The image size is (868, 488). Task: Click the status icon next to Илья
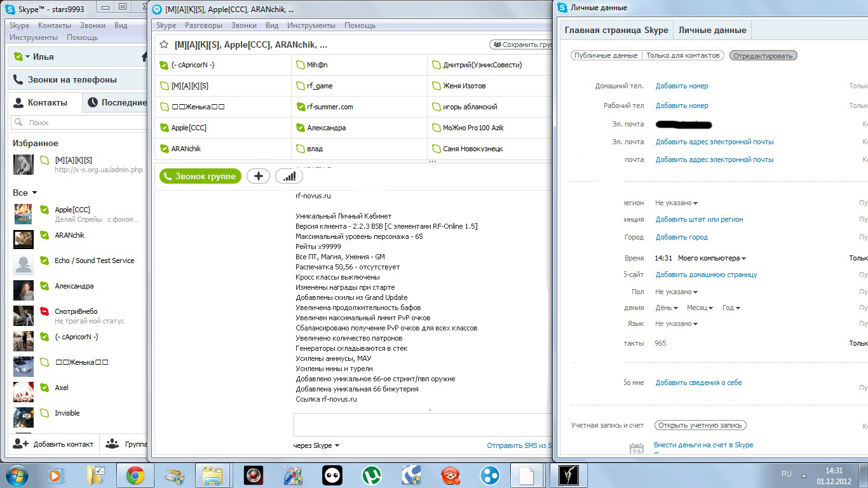[18, 57]
